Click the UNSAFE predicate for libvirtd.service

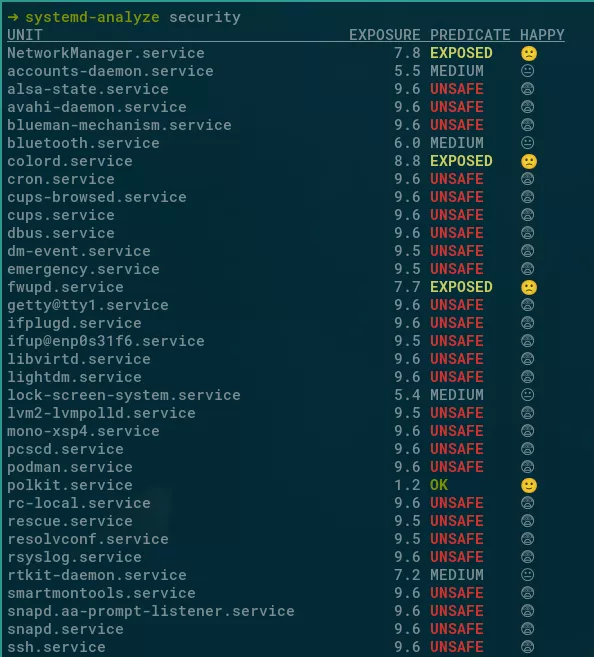click(x=457, y=359)
